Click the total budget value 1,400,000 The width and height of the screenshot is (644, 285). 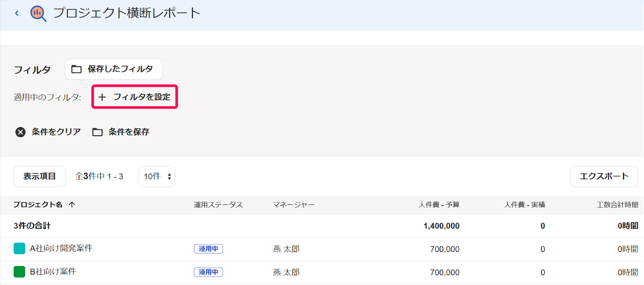(x=442, y=226)
